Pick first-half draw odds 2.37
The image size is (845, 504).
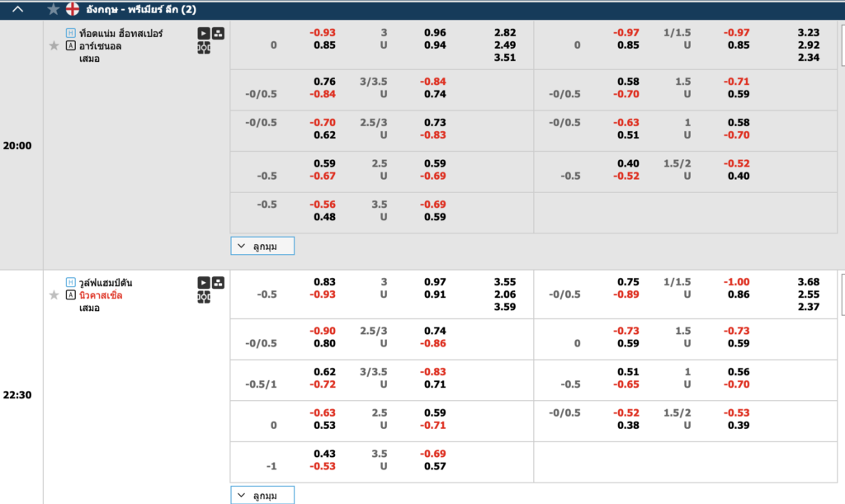pyautogui.click(x=809, y=307)
